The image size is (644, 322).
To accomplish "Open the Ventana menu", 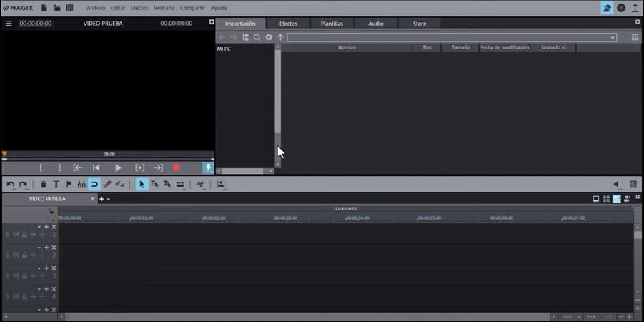I will [x=164, y=8].
